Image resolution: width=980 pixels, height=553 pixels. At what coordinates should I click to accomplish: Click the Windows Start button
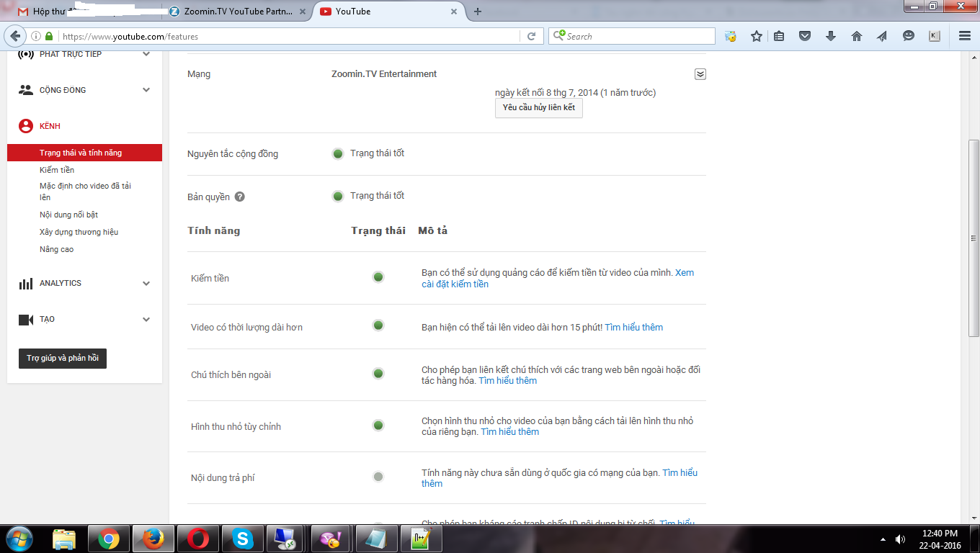tap(18, 539)
